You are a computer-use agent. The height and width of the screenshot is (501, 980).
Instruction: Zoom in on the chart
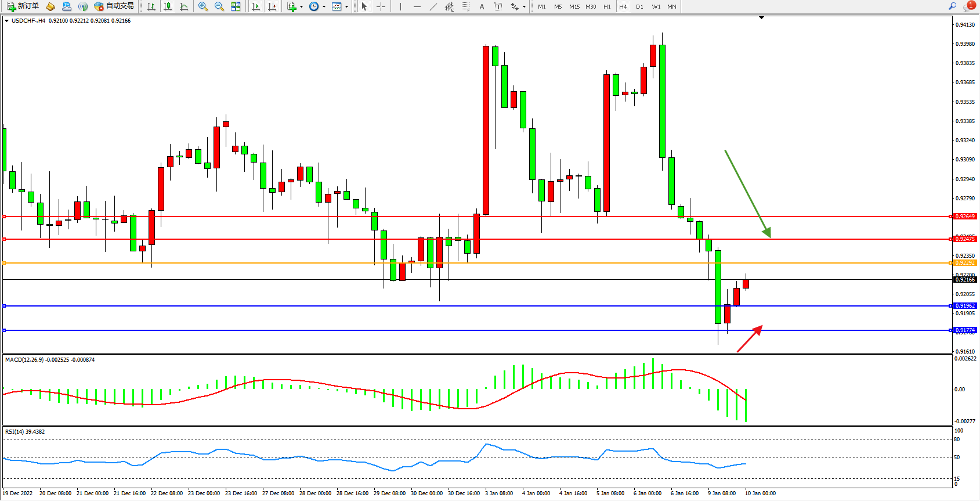[203, 6]
